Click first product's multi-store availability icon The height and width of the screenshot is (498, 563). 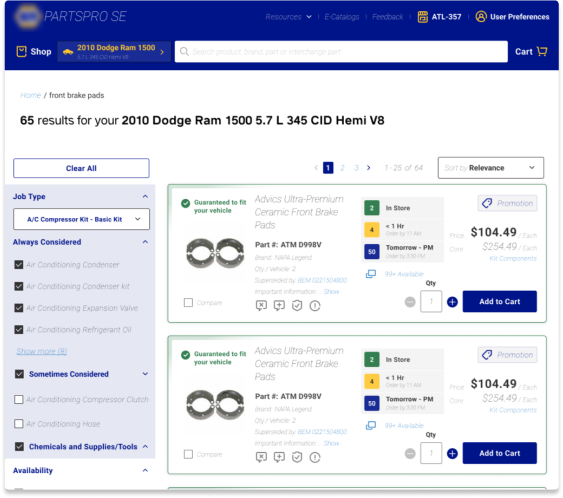coord(371,274)
